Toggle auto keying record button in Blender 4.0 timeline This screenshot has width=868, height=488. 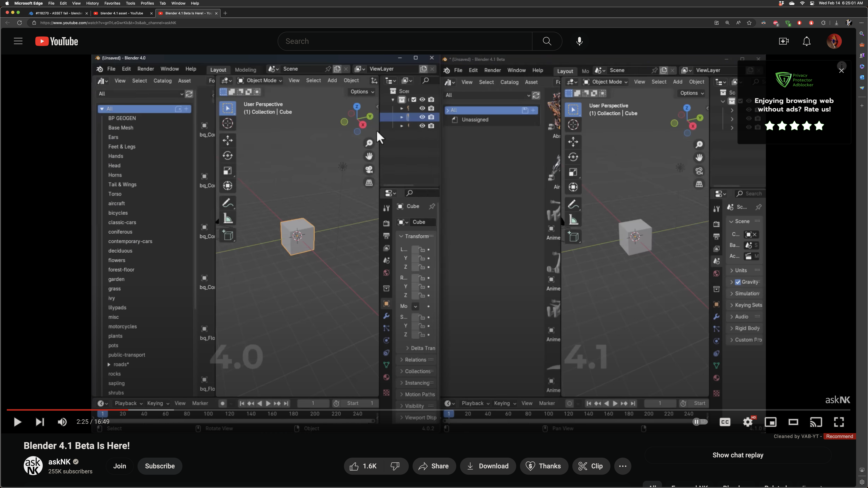pyautogui.click(x=222, y=403)
